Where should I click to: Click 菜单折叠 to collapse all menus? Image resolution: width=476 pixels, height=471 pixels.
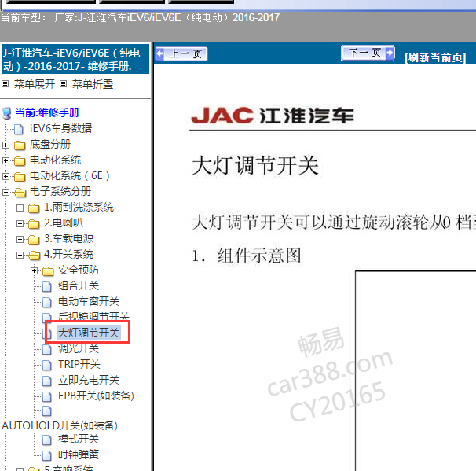[93, 84]
